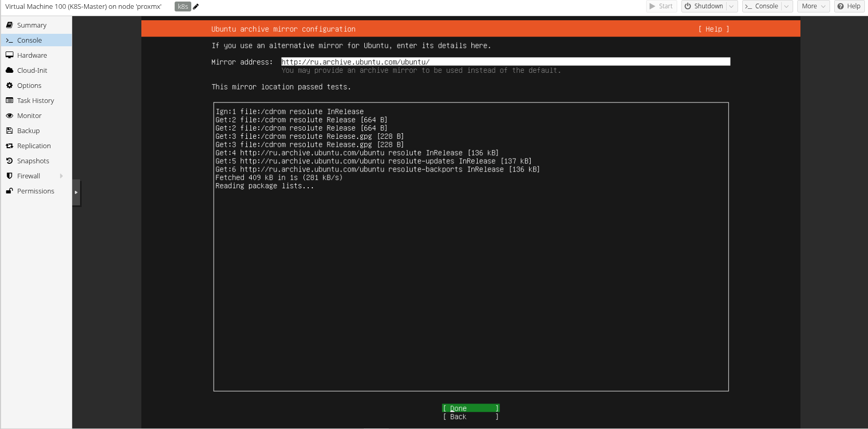Click the Summary book icon
Viewport: 868px width, 429px height.
coord(9,25)
